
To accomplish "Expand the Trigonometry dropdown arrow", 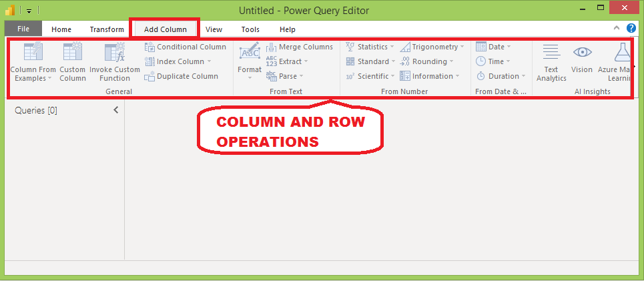I will coord(462,47).
